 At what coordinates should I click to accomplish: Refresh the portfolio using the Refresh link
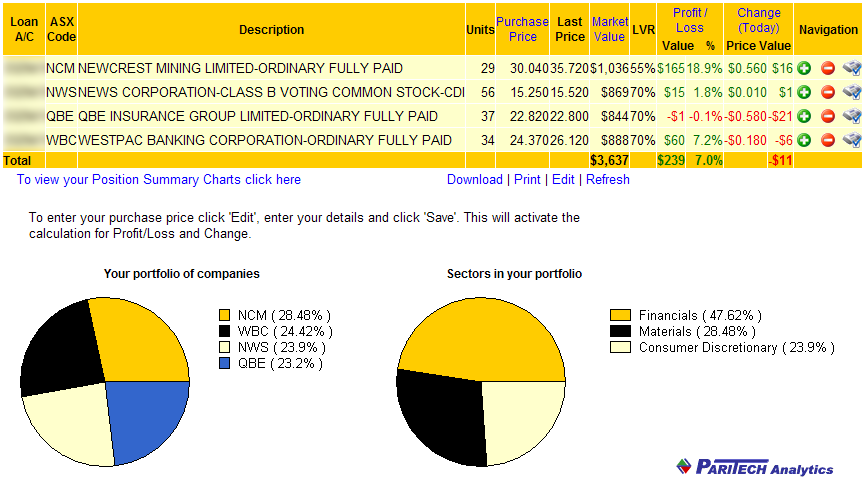click(608, 180)
